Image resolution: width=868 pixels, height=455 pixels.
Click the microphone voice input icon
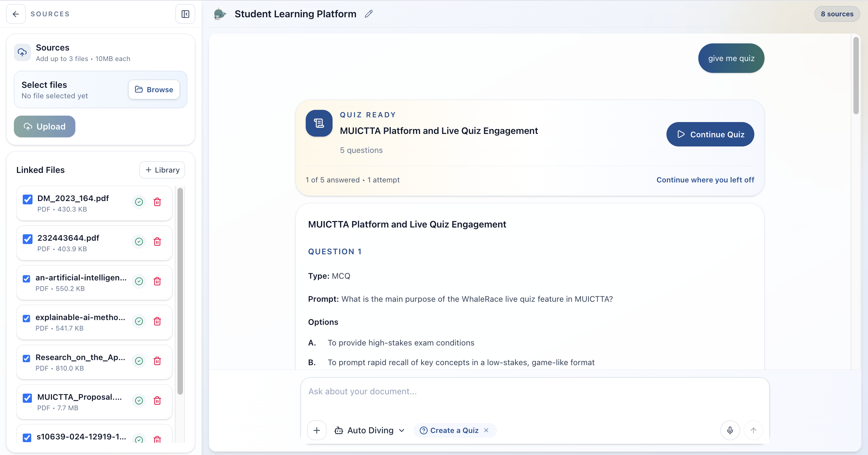tap(730, 430)
